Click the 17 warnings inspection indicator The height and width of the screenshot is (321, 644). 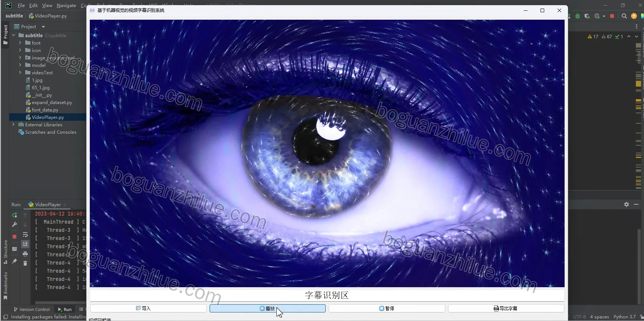(x=593, y=36)
